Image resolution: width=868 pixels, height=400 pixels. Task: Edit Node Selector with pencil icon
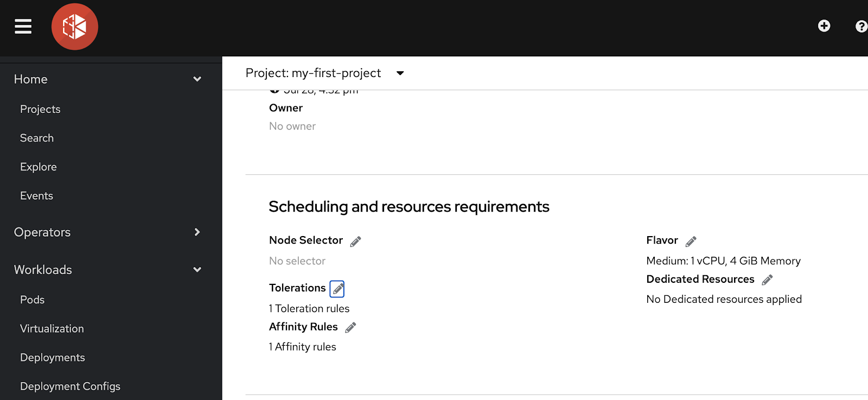tap(355, 242)
